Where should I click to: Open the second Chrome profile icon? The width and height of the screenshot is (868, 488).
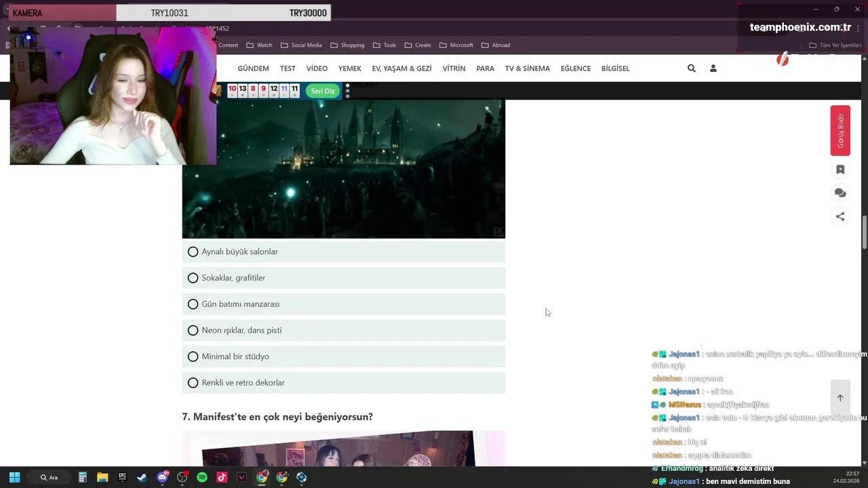coord(281,477)
